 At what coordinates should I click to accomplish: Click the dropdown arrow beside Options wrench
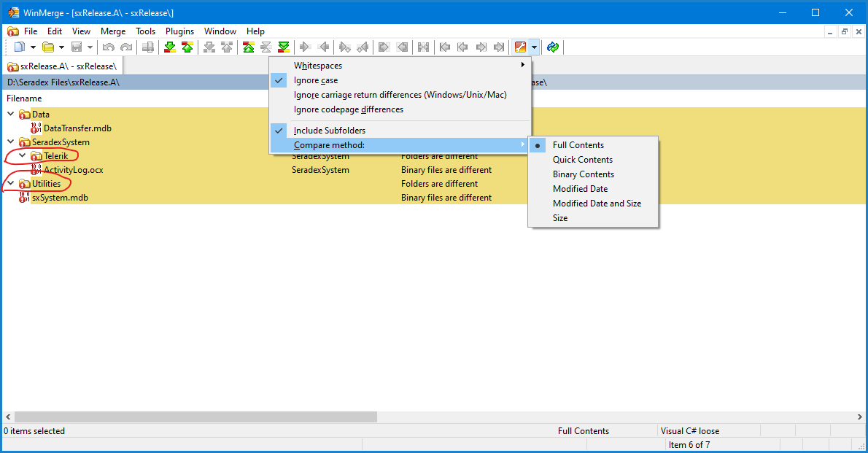tap(534, 47)
